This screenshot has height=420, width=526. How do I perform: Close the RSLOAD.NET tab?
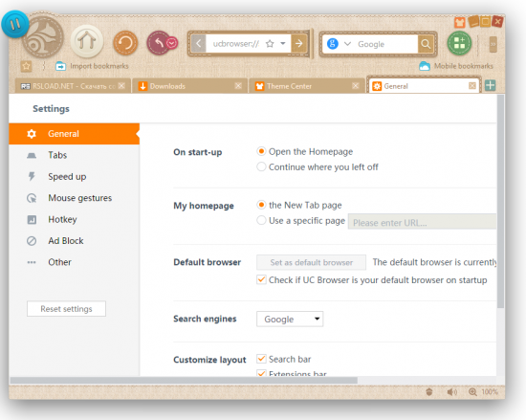[x=121, y=86]
